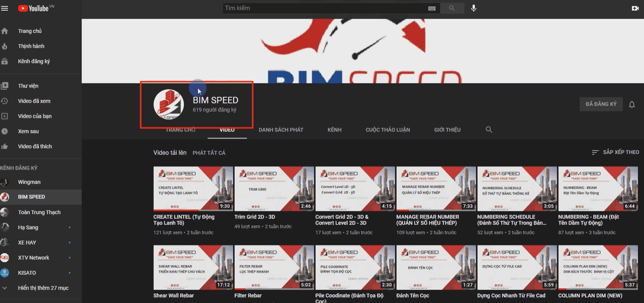
Task: Switch to the KÊNH tab
Action: coord(334,130)
